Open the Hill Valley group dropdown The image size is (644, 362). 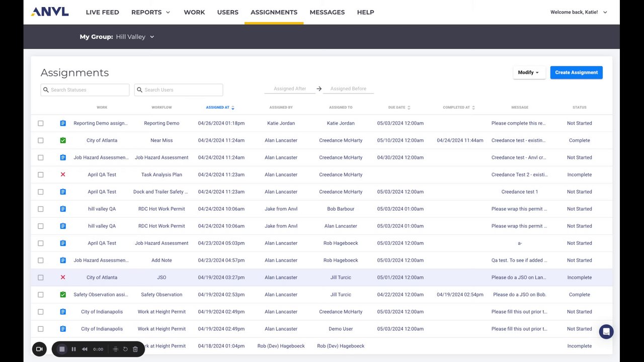135,37
